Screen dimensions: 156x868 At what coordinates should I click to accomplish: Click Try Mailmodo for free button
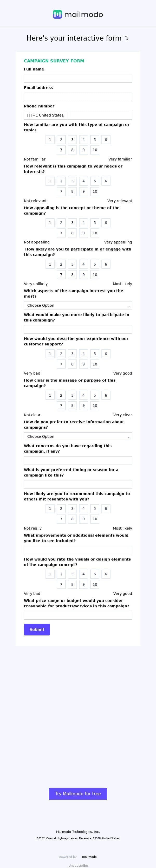click(x=78, y=794)
